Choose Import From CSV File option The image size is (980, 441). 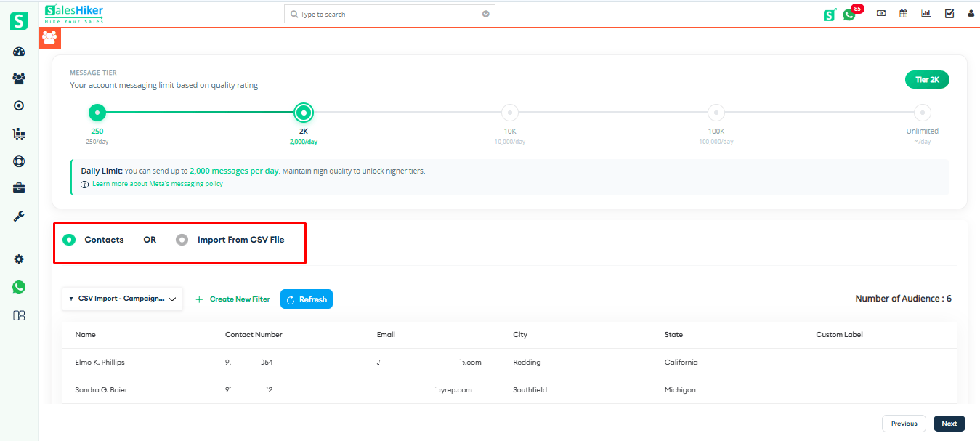coord(182,240)
